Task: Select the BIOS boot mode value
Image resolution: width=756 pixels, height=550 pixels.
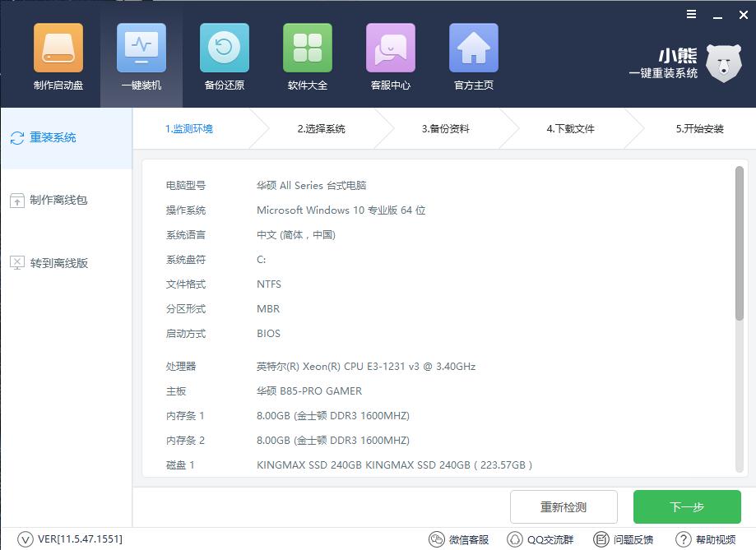Action: point(268,334)
